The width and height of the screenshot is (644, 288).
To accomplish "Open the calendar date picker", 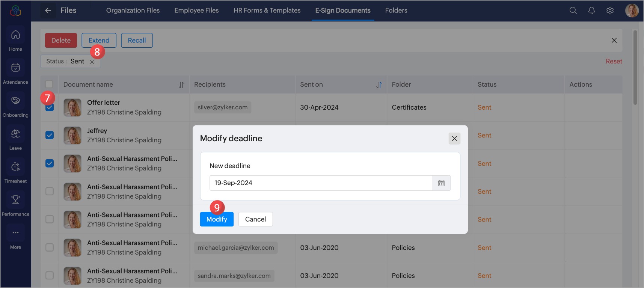I will point(441,183).
